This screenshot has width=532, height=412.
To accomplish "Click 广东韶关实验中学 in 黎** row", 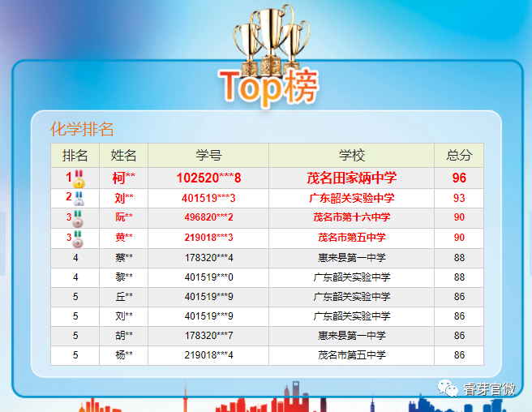I will 352,277.
